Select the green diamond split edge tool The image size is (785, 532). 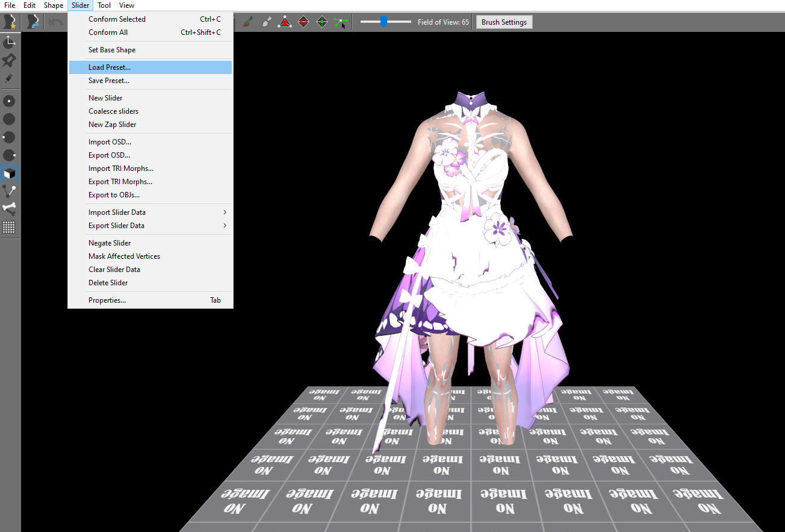pyautogui.click(x=322, y=22)
